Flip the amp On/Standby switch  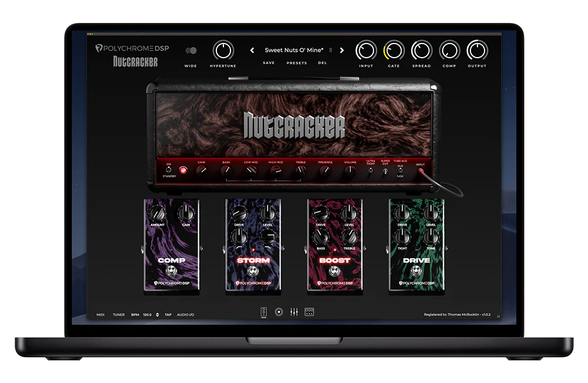169,169
